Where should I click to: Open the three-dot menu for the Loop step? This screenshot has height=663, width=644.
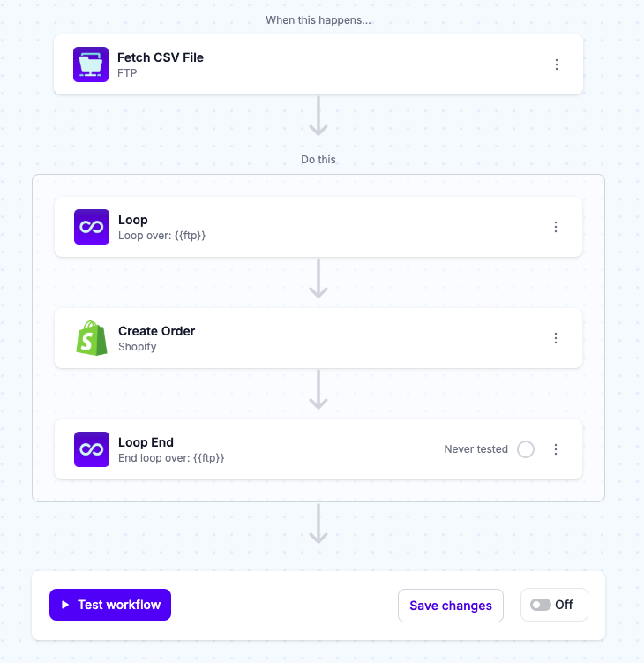coord(556,227)
